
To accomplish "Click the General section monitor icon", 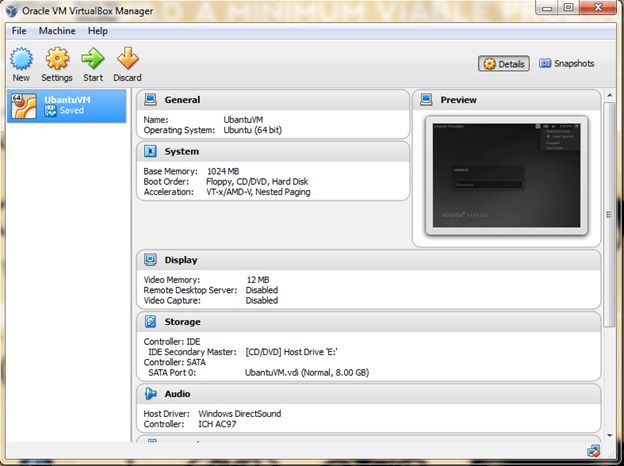I will (150, 99).
